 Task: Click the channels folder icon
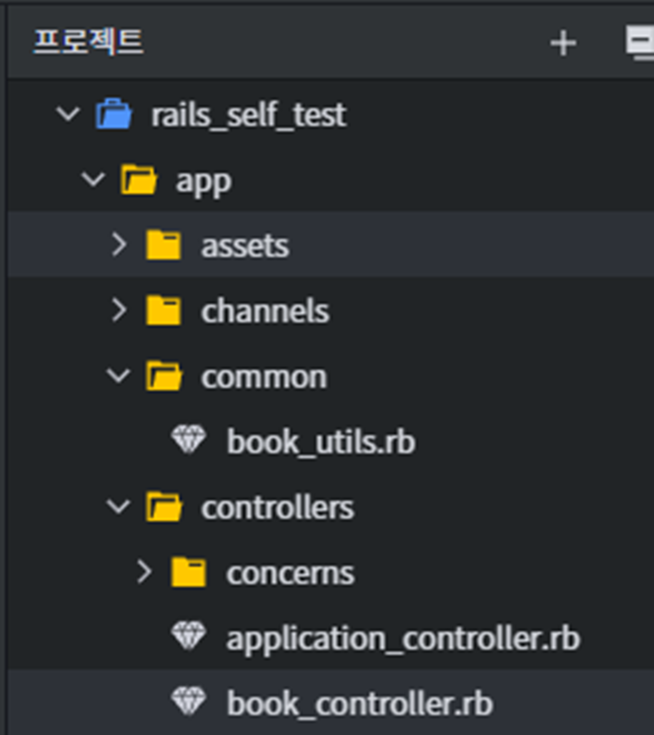click(163, 310)
